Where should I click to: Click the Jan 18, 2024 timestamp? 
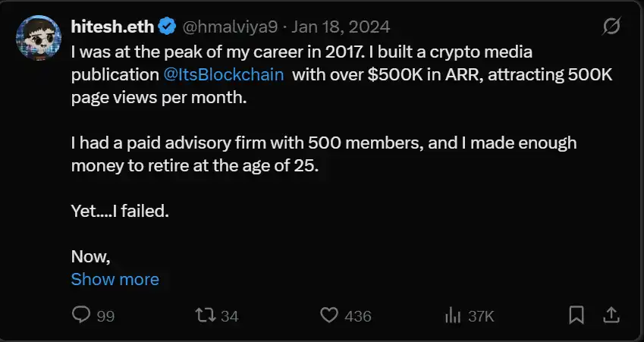(340, 27)
